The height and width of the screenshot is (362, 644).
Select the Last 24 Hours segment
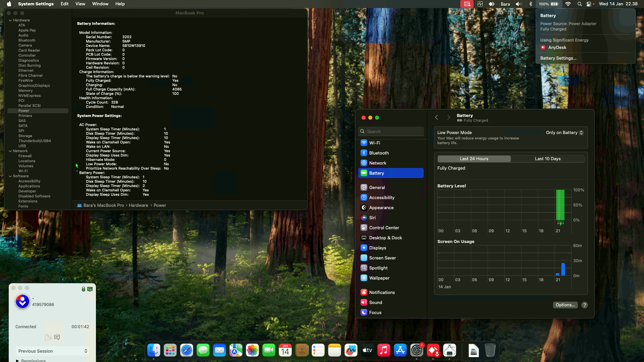click(474, 159)
